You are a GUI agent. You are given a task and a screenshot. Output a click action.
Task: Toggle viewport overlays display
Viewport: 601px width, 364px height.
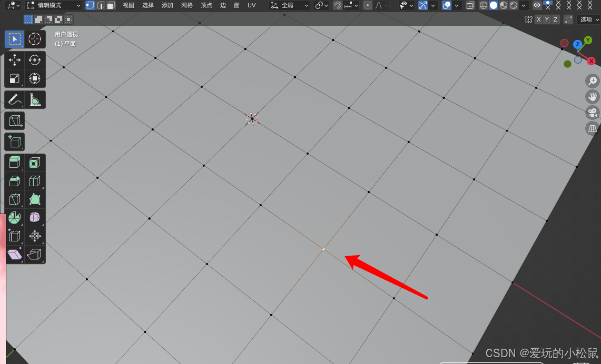447,5
